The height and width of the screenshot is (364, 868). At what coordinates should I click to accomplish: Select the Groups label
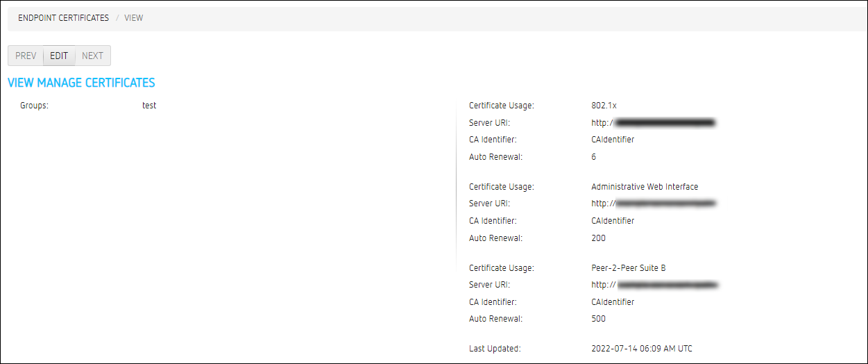34,106
